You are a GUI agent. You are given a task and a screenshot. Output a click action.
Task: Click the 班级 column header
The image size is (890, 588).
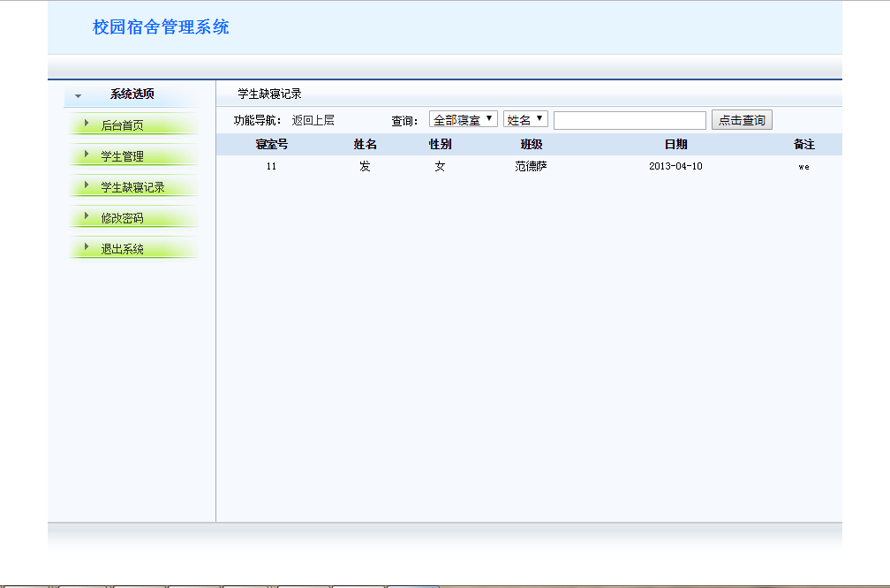pos(532,144)
